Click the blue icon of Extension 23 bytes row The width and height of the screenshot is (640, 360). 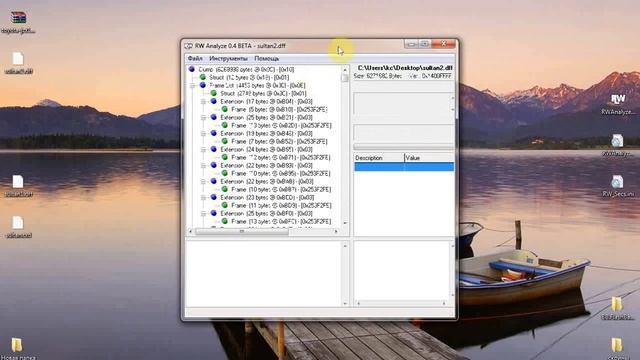213,197
